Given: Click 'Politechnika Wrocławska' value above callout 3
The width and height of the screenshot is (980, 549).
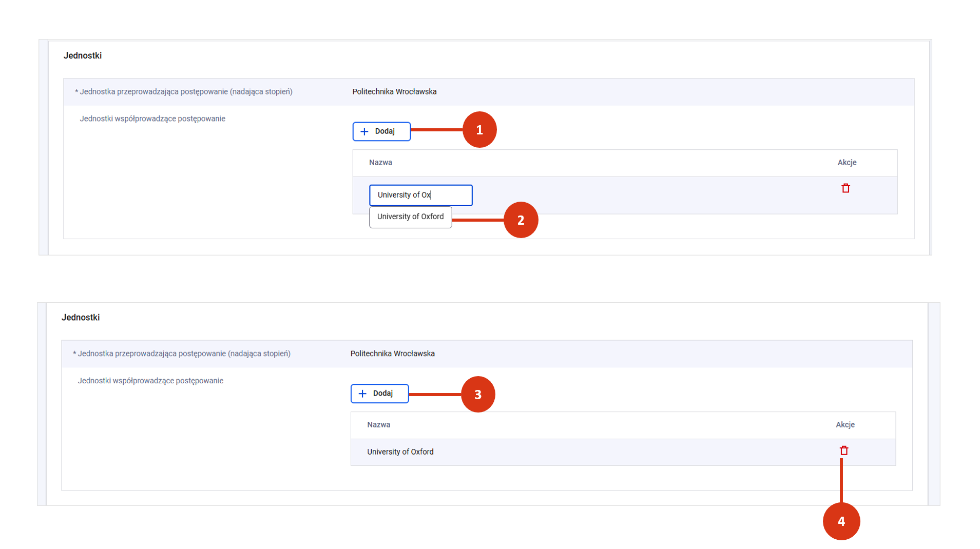Looking at the screenshot, I should [392, 354].
